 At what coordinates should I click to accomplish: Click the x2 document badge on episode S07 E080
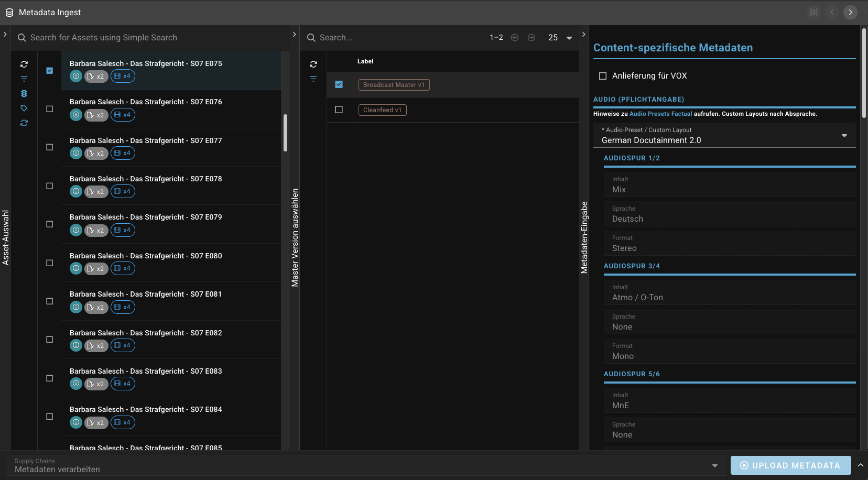click(x=96, y=269)
